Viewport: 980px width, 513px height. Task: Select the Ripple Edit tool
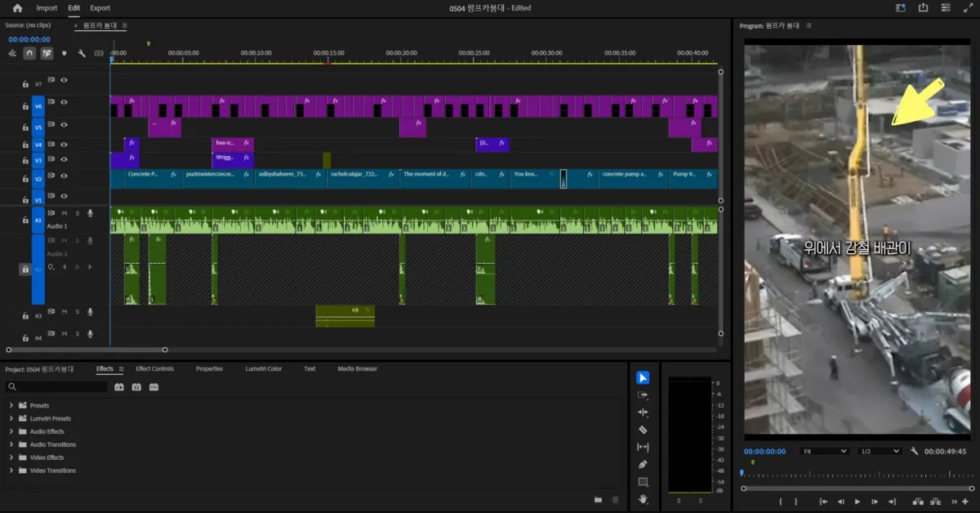point(643,413)
